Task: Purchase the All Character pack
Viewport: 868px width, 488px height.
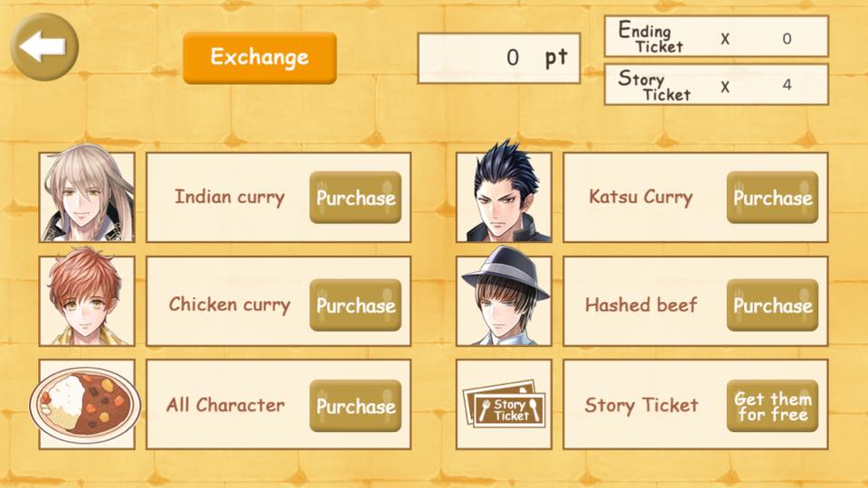Action: tap(355, 406)
